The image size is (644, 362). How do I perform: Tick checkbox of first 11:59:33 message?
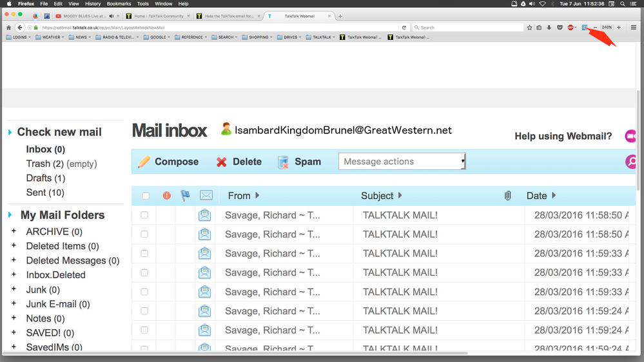pyautogui.click(x=144, y=253)
